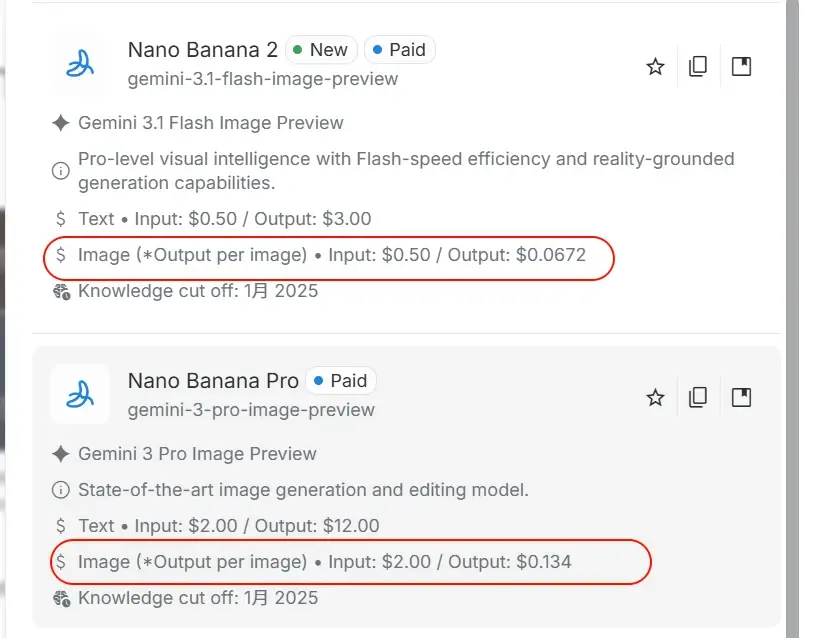Click the sparkle icon next to Gemini 3.1 Flash
816x638 pixels.
61,123
